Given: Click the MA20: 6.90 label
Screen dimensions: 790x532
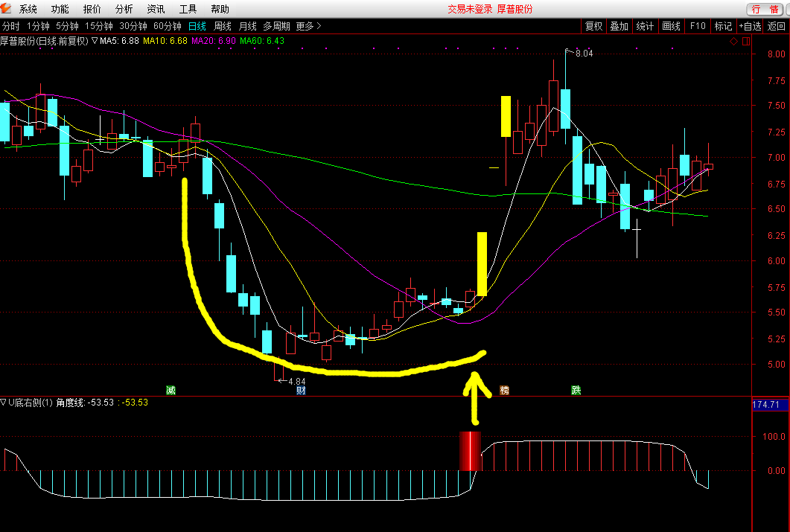Looking at the screenshot, I should pyautogui.click(x=214, y=41).
